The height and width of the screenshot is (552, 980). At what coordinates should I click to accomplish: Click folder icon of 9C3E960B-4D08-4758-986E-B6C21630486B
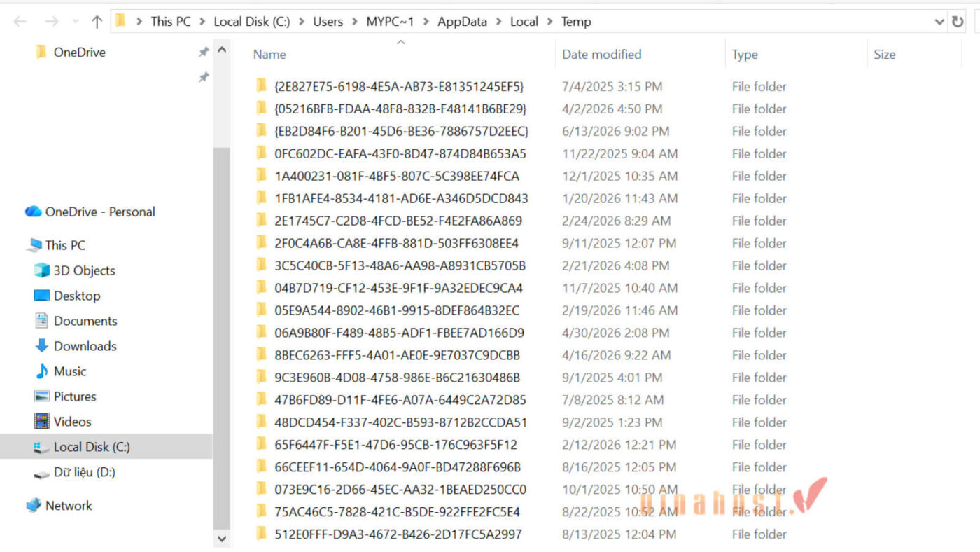tap(262, 378)
